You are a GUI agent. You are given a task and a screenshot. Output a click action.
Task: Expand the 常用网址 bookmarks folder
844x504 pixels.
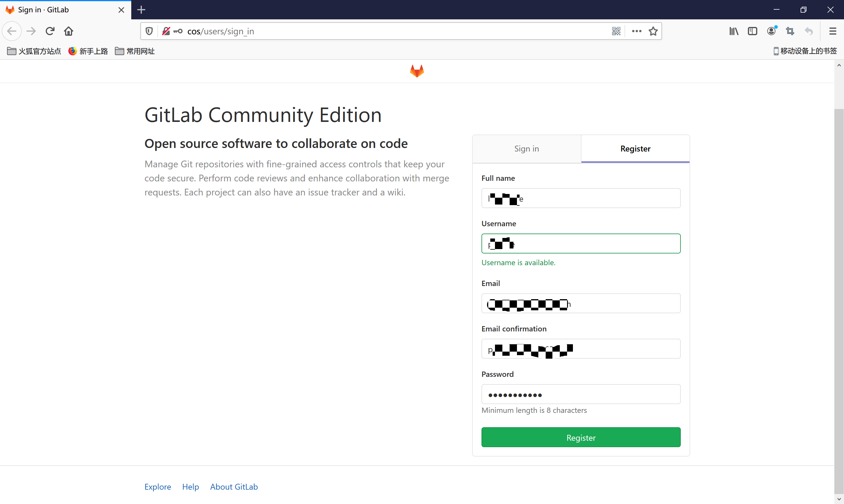pos(135,51)
